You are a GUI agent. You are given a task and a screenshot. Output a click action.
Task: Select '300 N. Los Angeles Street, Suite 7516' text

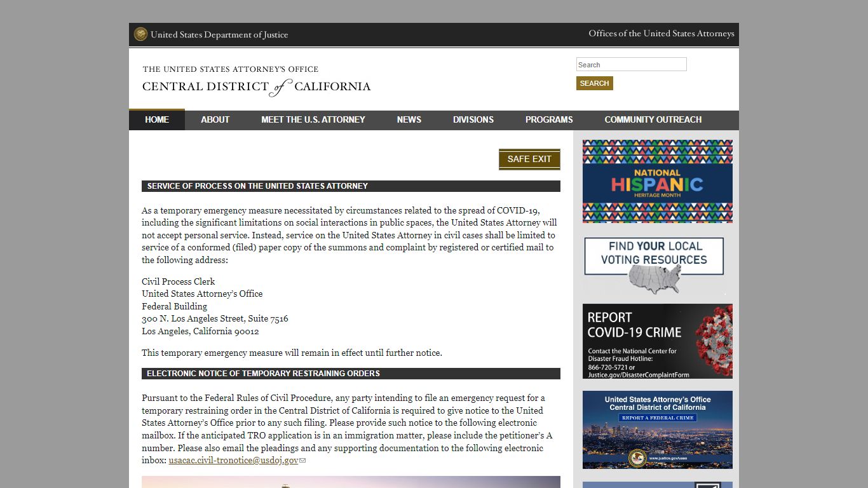point(215,318)
